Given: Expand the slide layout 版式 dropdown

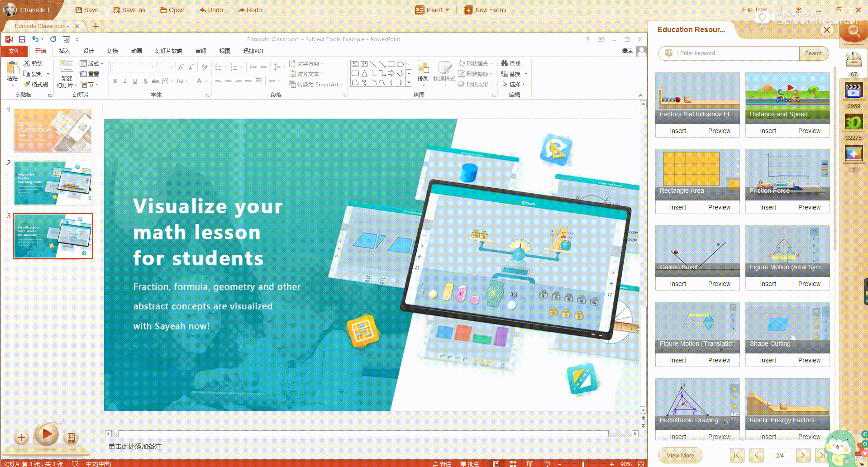Looking at the screenshot, I should click(91, 63).
